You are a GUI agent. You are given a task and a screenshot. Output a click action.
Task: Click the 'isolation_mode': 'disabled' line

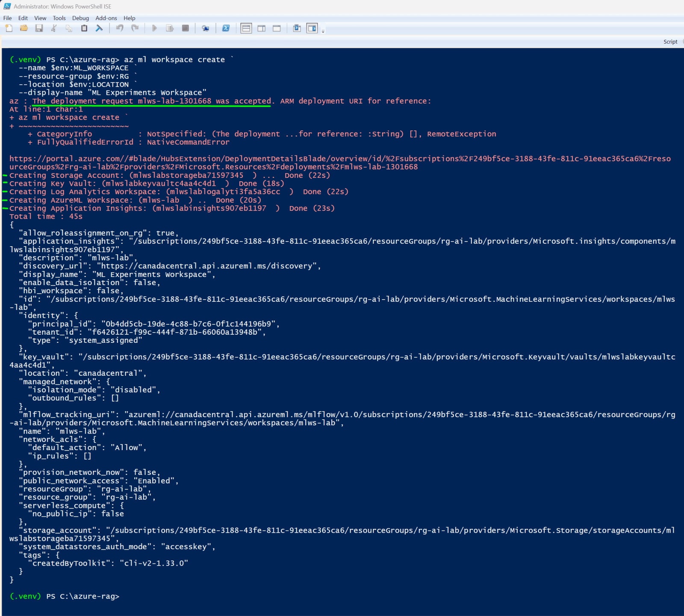[x=94, y=390]
